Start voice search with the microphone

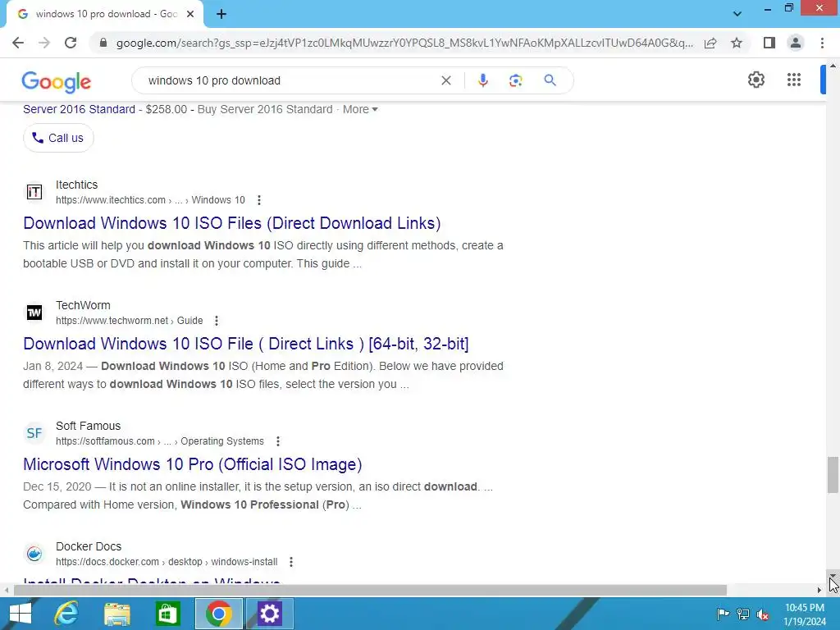click(x=482, y=80)
